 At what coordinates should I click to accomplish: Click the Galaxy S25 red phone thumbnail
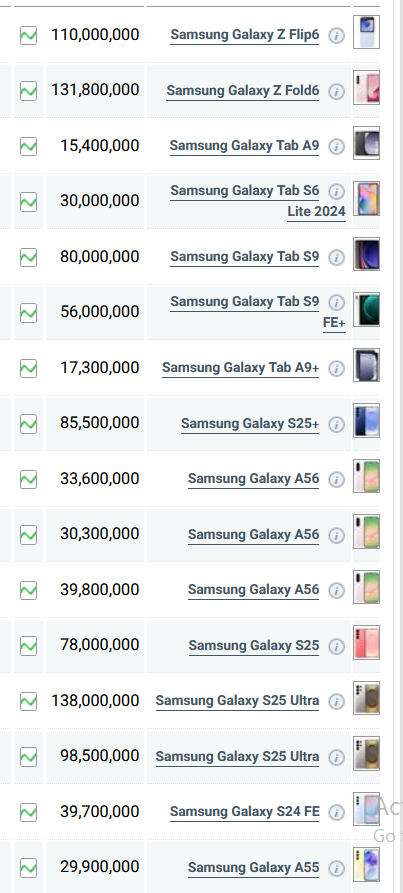coord(366,642)
